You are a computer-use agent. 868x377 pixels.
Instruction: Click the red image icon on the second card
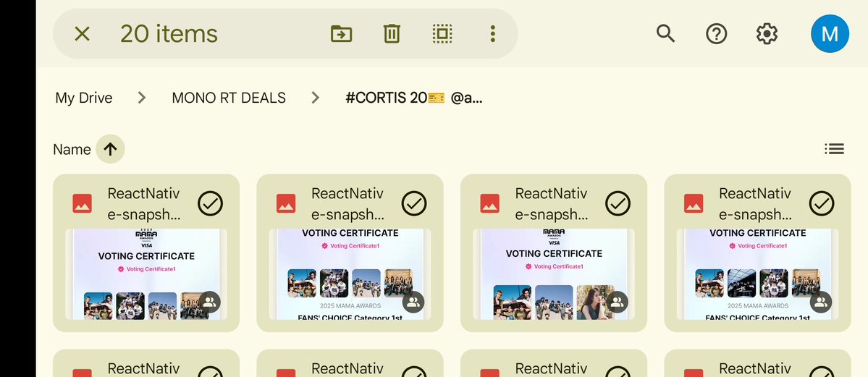pyautogui.click(x=286, y=204)
